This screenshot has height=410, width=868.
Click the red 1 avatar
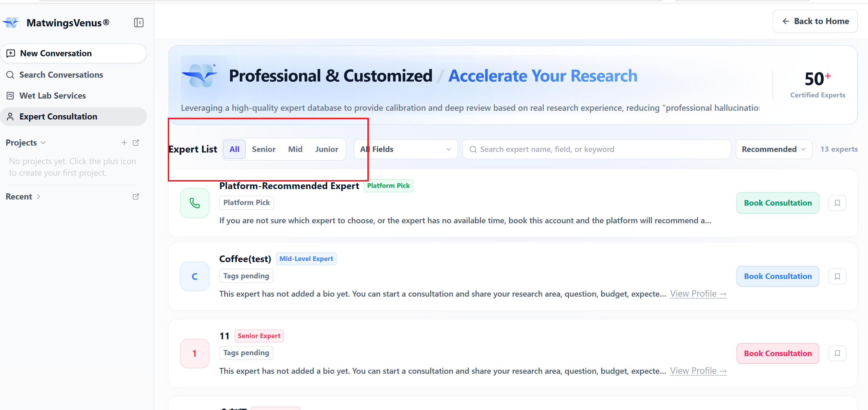tap(194, 353)
